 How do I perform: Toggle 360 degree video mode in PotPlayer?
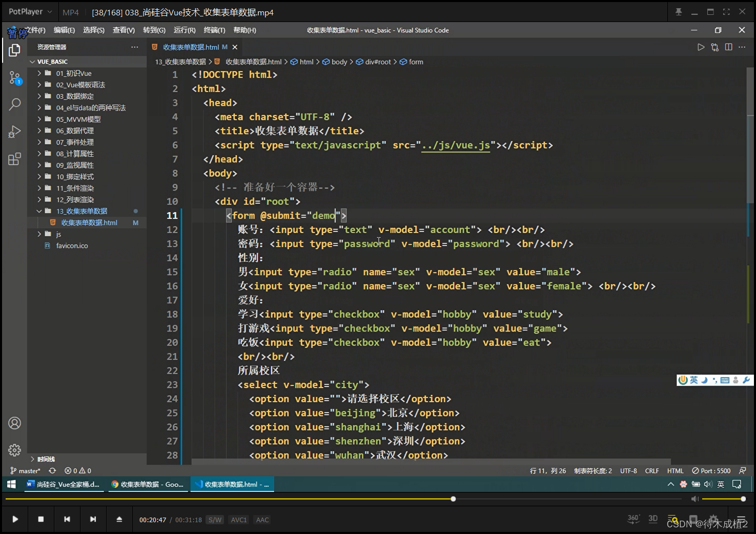point(634,519)
